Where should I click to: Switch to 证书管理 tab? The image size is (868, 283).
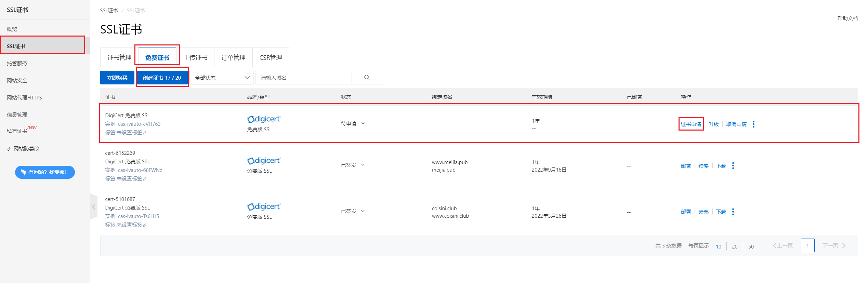pos(119,57)
